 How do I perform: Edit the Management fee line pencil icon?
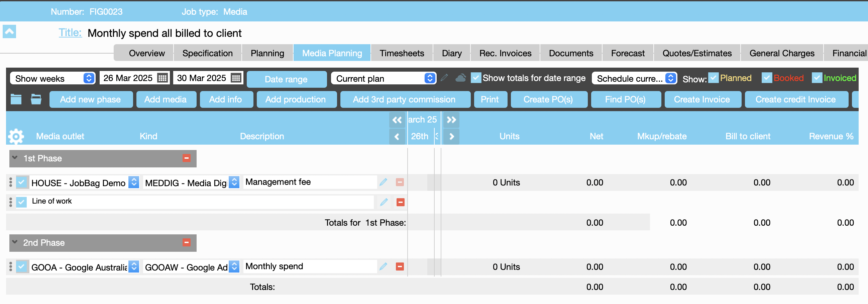point(384,182)
